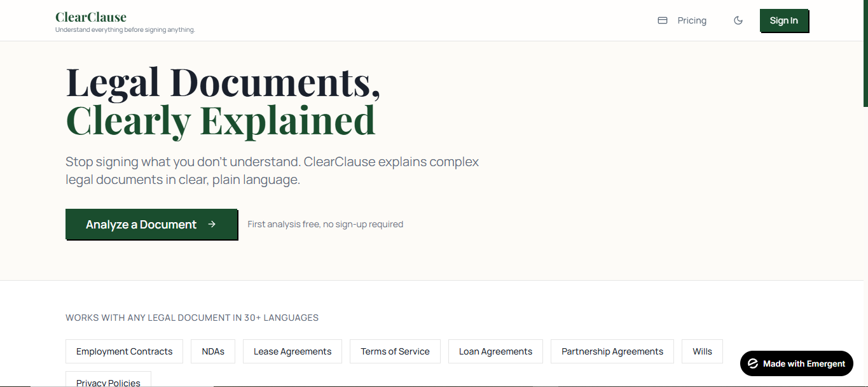Click the 'Stop signing what you don't understand' paragraph
Screen dimensions: 868x387
(272, 171)
